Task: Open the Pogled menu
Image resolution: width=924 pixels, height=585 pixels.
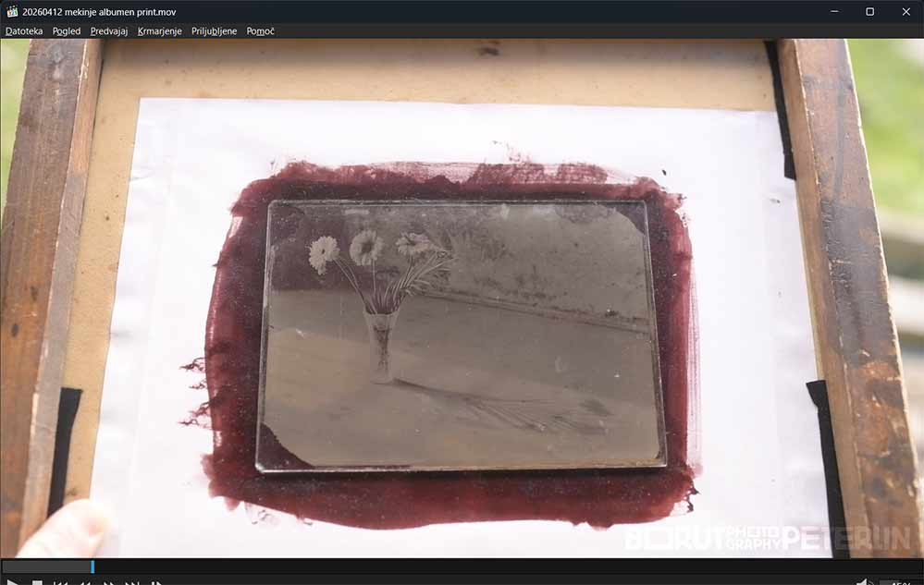Action: click(67, 31)
